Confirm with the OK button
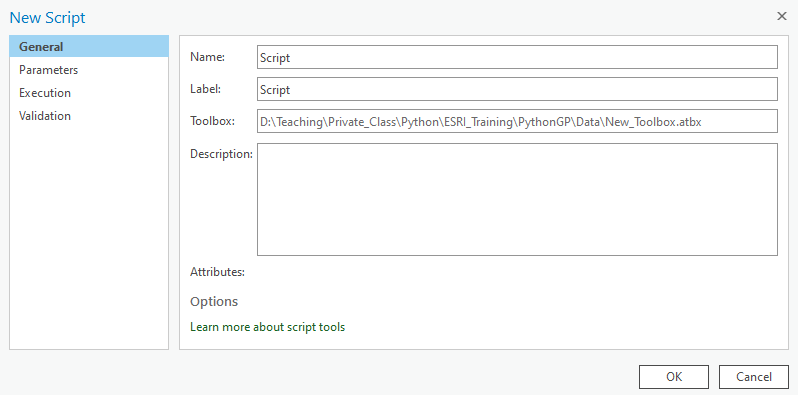This screenshot has height=395, width=798. tap(674, 377)
